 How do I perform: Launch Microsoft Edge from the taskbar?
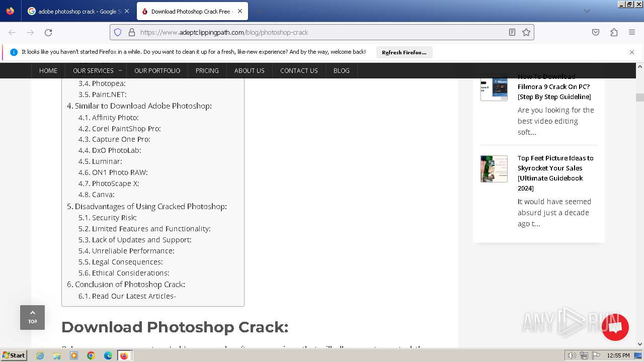pos(108,355)
